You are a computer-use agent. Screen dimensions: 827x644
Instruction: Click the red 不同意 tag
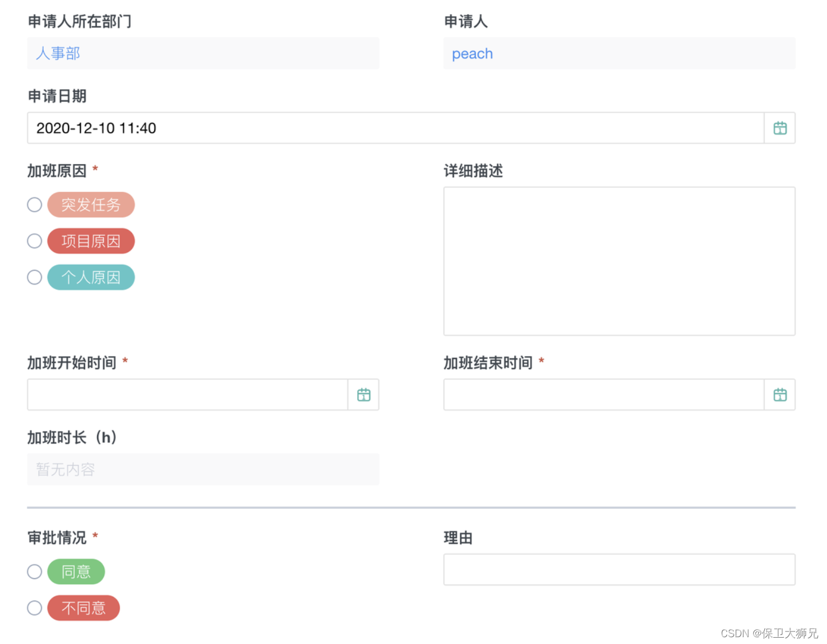83,608
